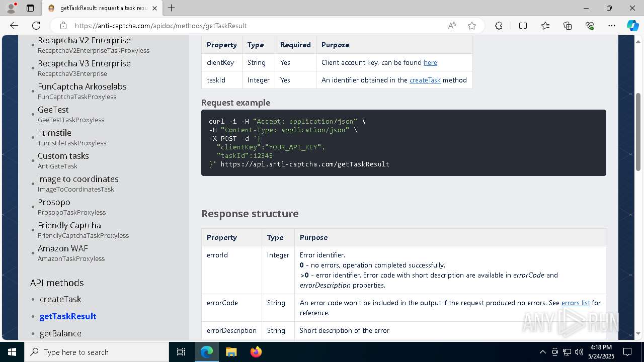Click the curl request example code block
The width and height of the screenshot is (644, 362).
(x=404, y=143)
